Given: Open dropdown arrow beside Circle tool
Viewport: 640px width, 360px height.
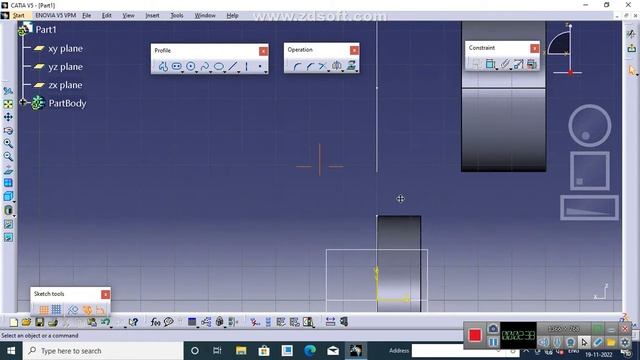Looking at the screenshot, I should click(x=197, y=72).
